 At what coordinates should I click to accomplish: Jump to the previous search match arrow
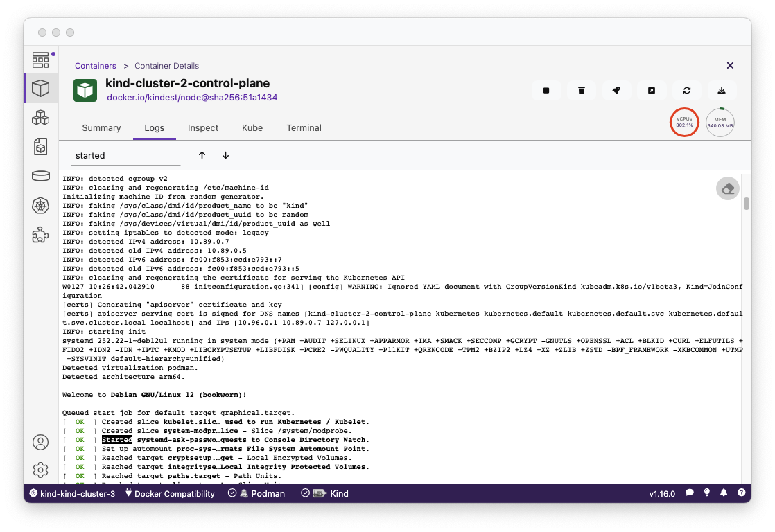(x=202, y=156)
